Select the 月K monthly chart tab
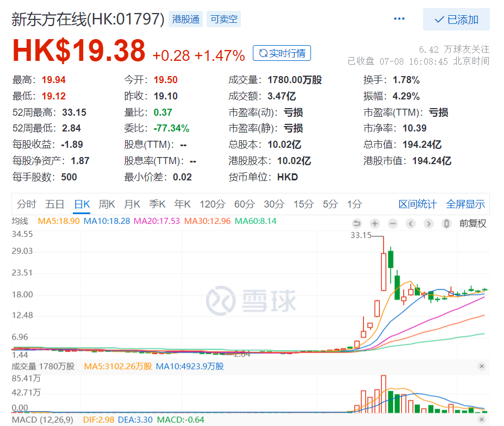The width and height of the screenshot is (504, 426). 132,204
